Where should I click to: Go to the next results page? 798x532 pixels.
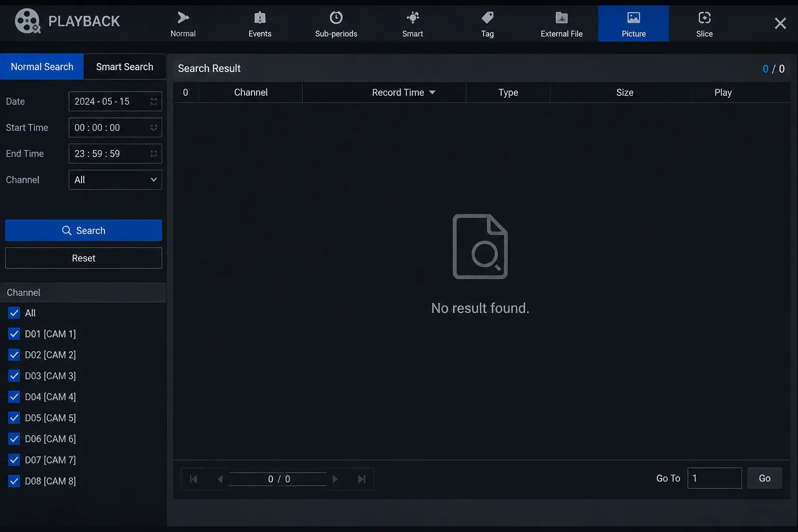pyautogui.click(x=335, y=479)
